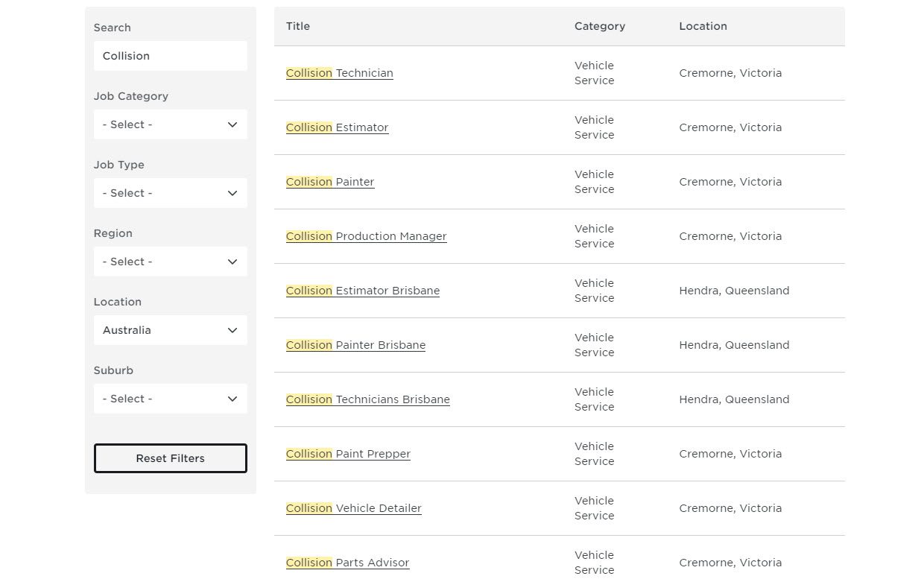Open Collision Painter Brisbane job
The image size is (924, 582).
point(355,345)
